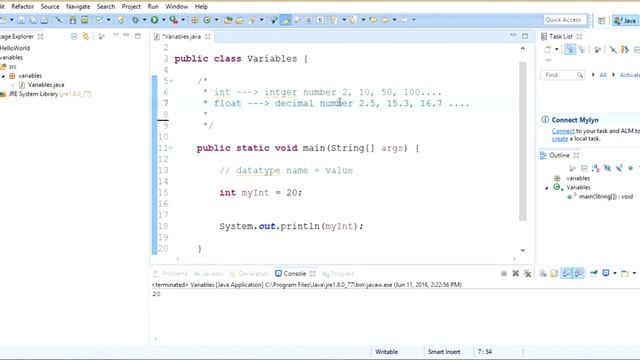Open the External Tools dropdown arrow

point(183,20)
